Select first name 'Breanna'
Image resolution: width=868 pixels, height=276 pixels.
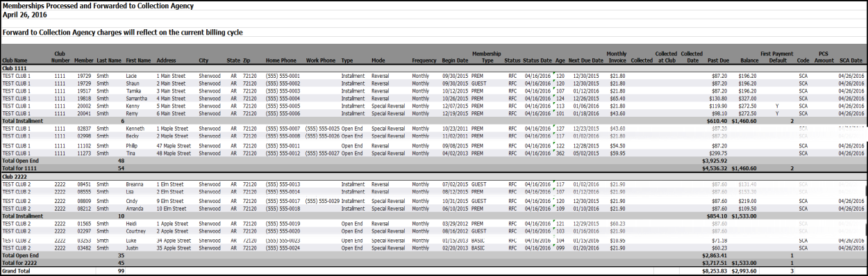tap(135, 184)
